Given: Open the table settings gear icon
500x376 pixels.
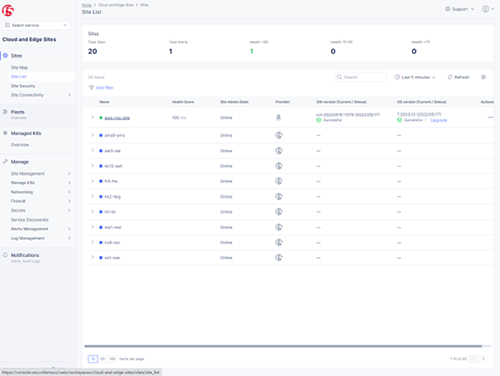Looking at the screenshot, I should point(483,77).
